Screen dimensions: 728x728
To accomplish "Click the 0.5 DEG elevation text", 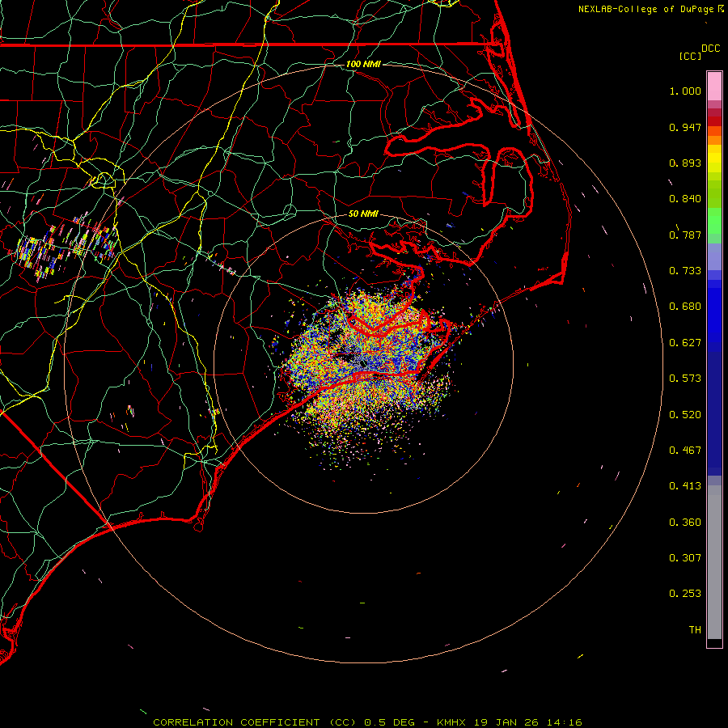I will [389, 722].
